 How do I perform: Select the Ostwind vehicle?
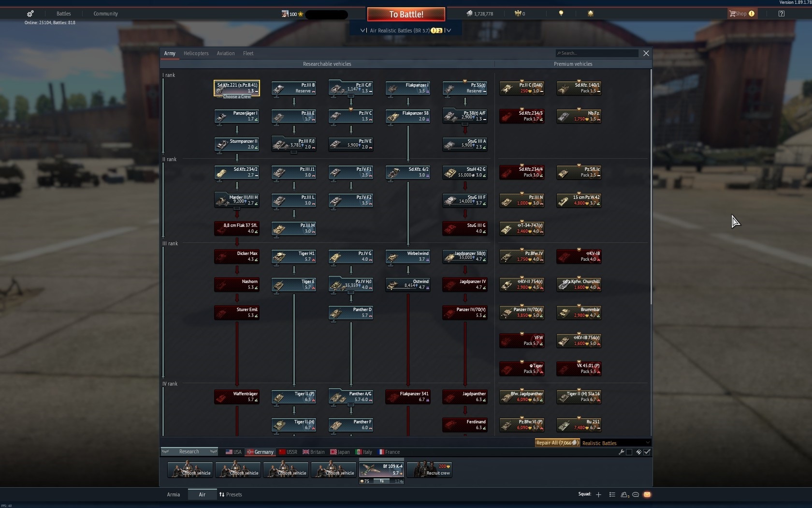pyautogui.click(x=408, y=284)
